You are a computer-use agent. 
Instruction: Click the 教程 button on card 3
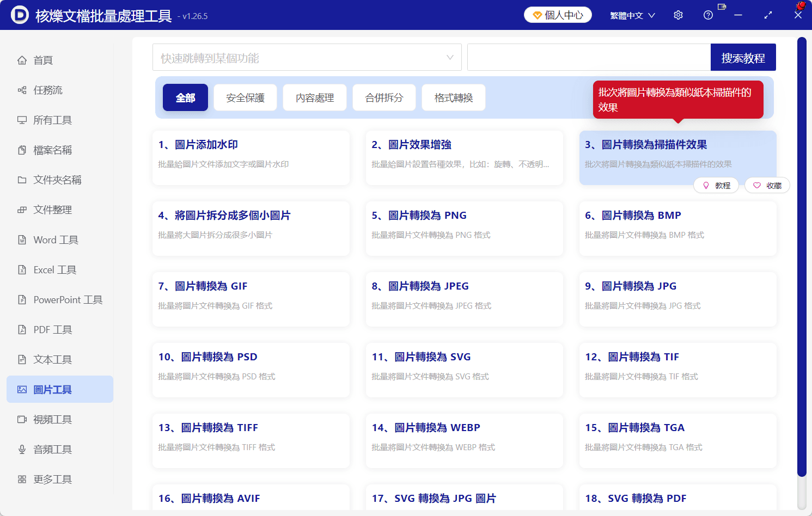coord(716,186)
